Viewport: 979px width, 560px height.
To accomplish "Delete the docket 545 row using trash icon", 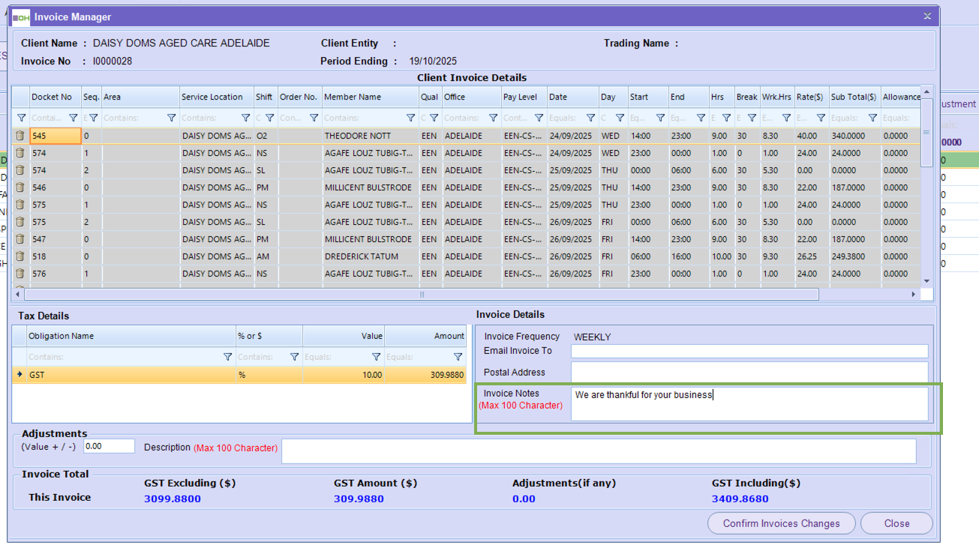I will point(20,136).
